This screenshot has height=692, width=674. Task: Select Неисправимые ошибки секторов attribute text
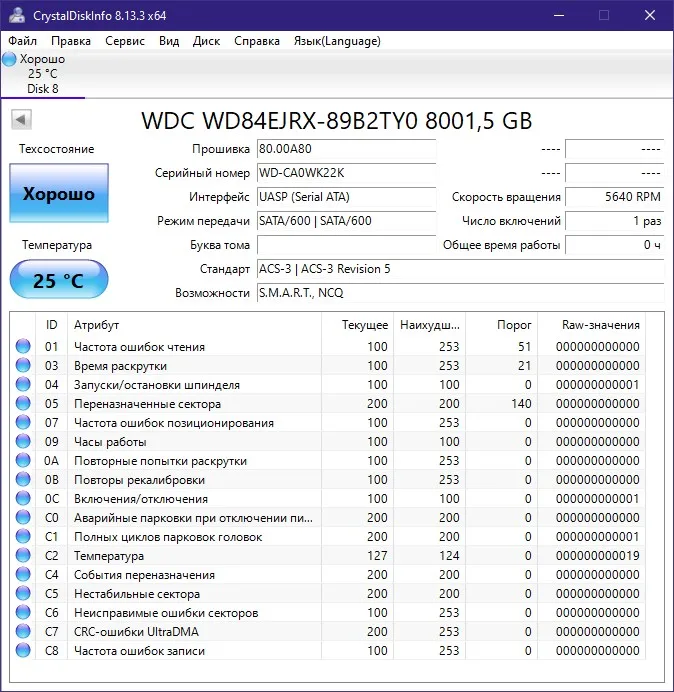[166, 613]
